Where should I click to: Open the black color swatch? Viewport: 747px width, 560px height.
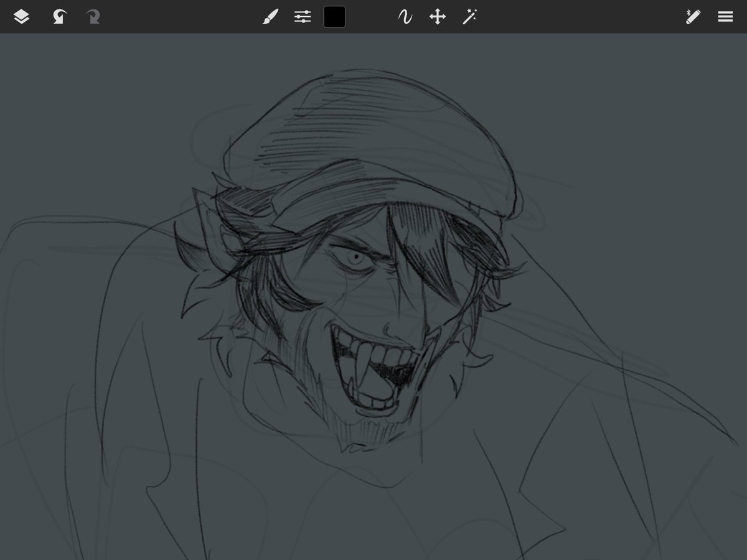334,17
